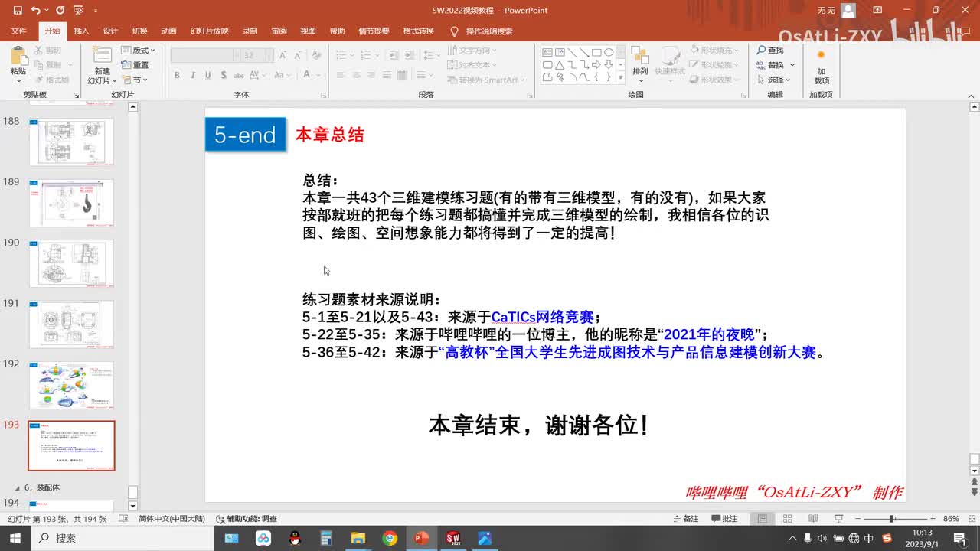The width and height of the screenshot is (980, 551).
Task: Select the triangle shape in shapes gallery
Action: [x=560, y=65]
